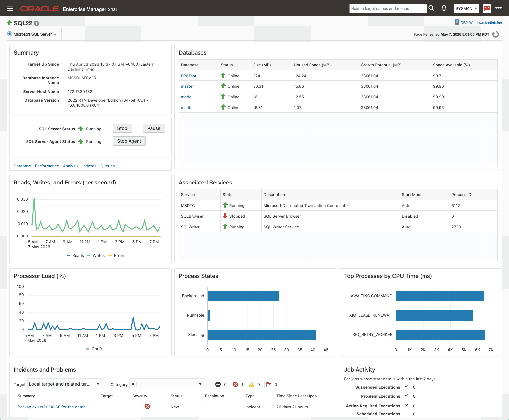
Task: Open the notifications bell
Action: click(444, 8)
